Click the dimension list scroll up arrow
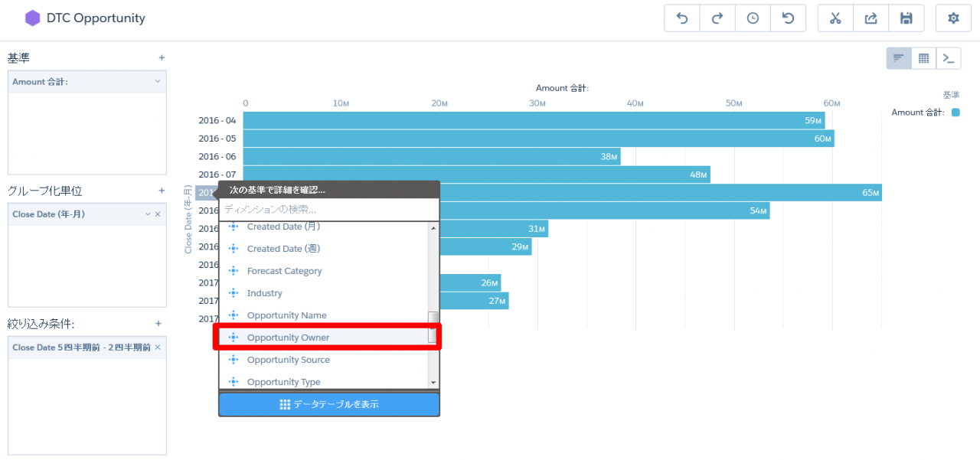Image resolution: width=980 pixels, height=460 pixels. 433,227
